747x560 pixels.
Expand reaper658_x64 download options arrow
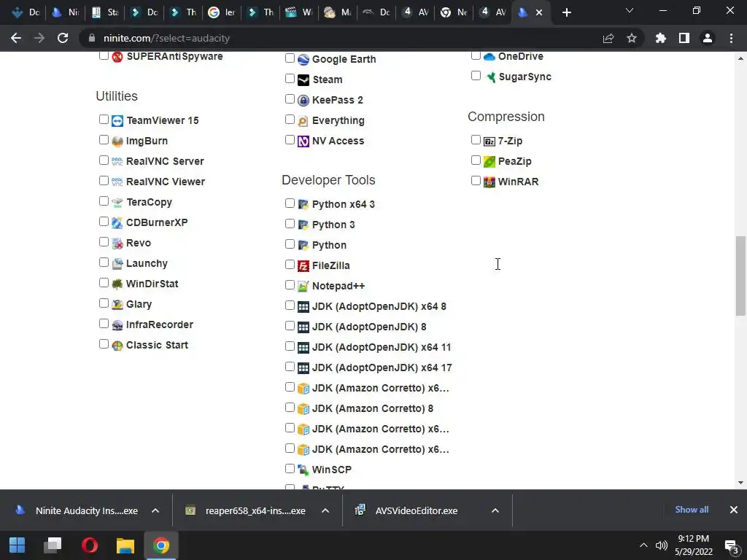(325, 510)
